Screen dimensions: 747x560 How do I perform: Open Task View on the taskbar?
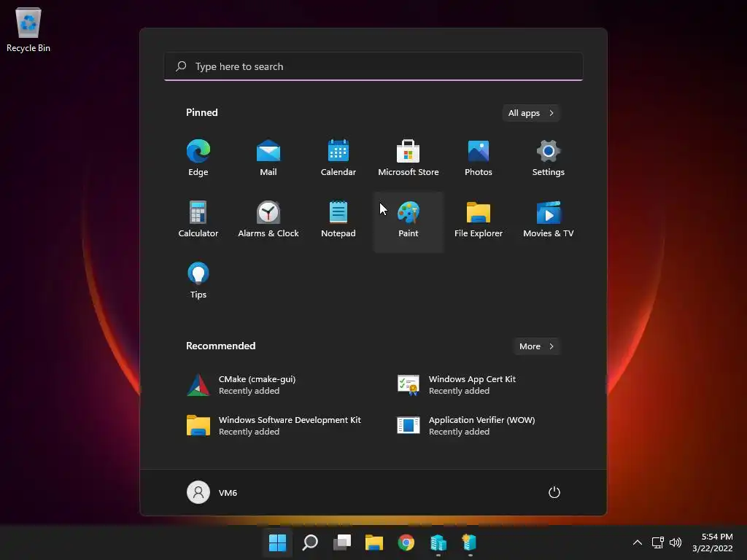[342, 542]
